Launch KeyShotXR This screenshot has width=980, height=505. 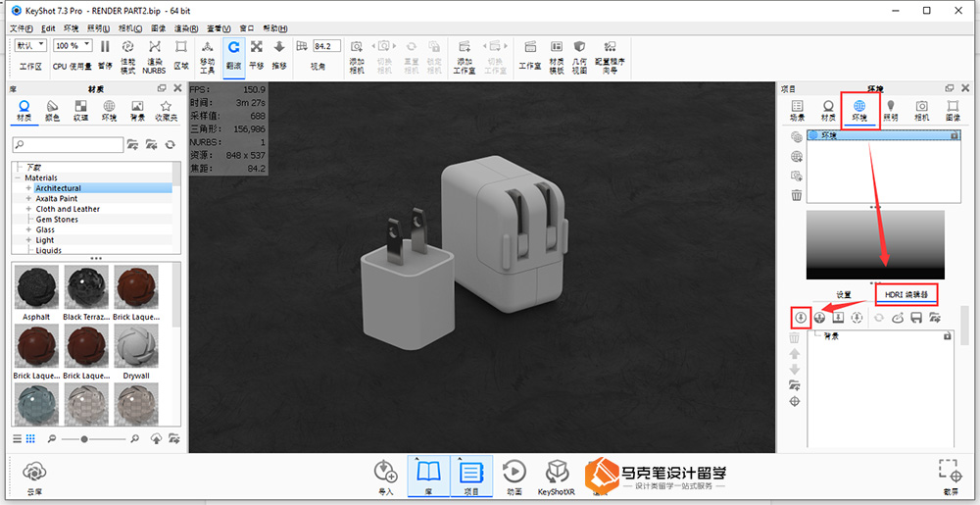557,479
